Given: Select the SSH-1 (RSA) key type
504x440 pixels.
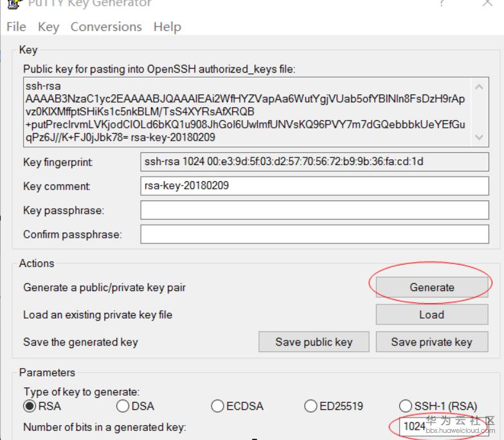Looking at the screenshot, I should [x=438, y=406].
